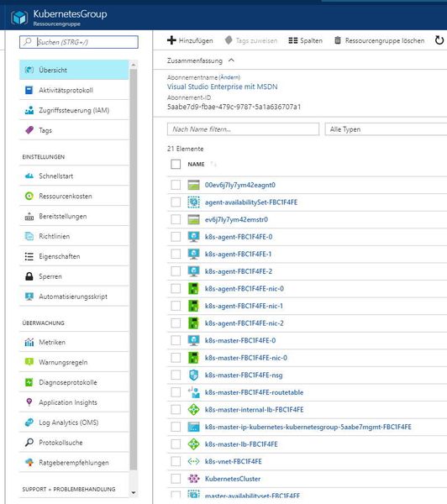Check the box for k8s-master-FBC1F4FE-nsg
Image resolution: width=447 pixels, height=504 pixels.
coord(176,375)
